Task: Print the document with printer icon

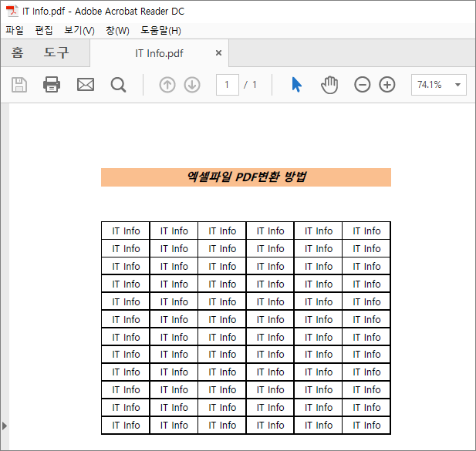Action: [52, 85]
